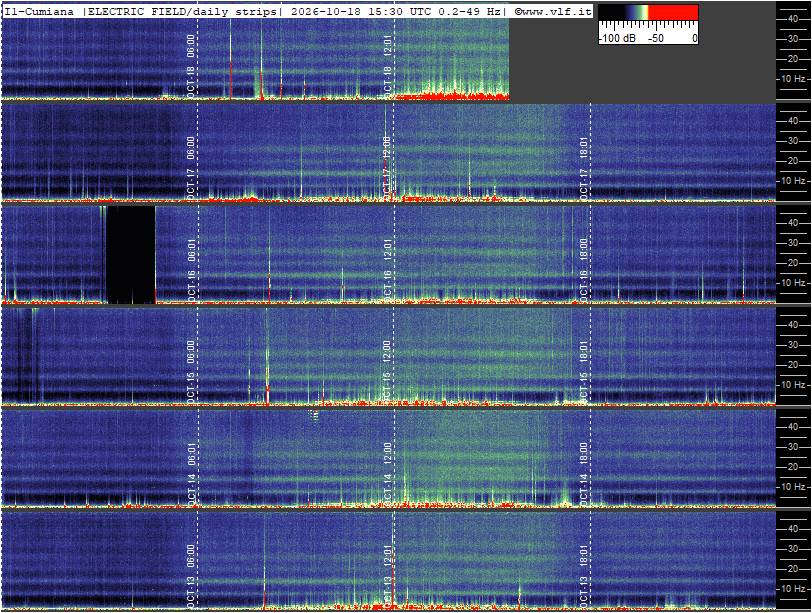812x613 pixels.
Task: Select the 12:01 marker in OCT-13 strip
Action: pos(387,556)
